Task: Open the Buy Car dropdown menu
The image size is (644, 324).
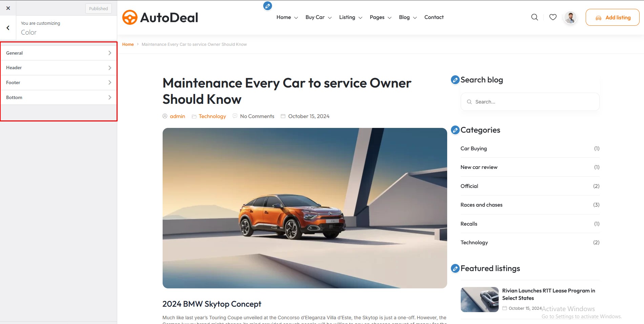Action: point(318,17)
